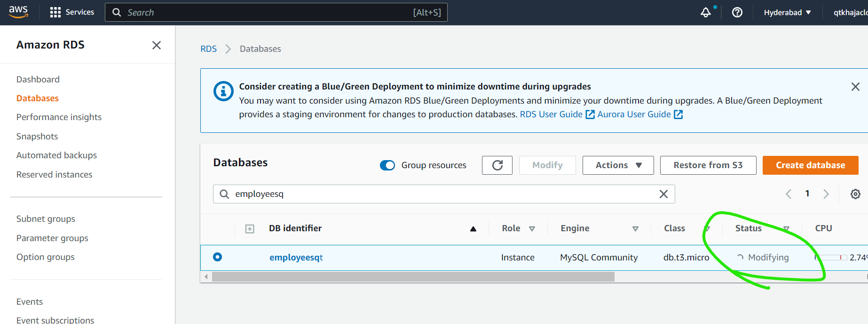Refresh the databases list
Viewport: 868px width, 324px height.
497,165
